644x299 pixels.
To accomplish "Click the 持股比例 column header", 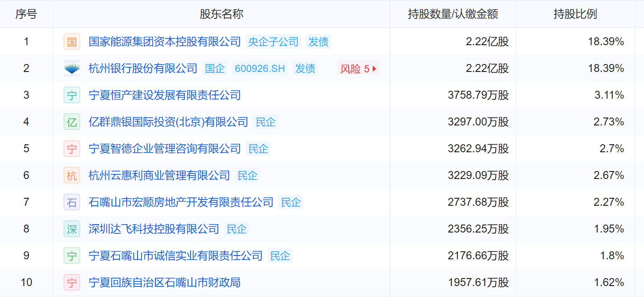I will (x=575, y=14).
